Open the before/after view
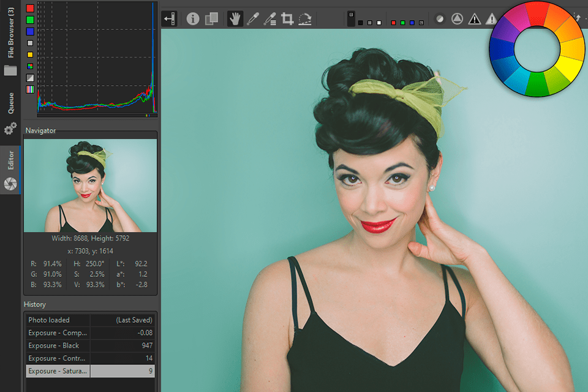 tap(211, 20)
